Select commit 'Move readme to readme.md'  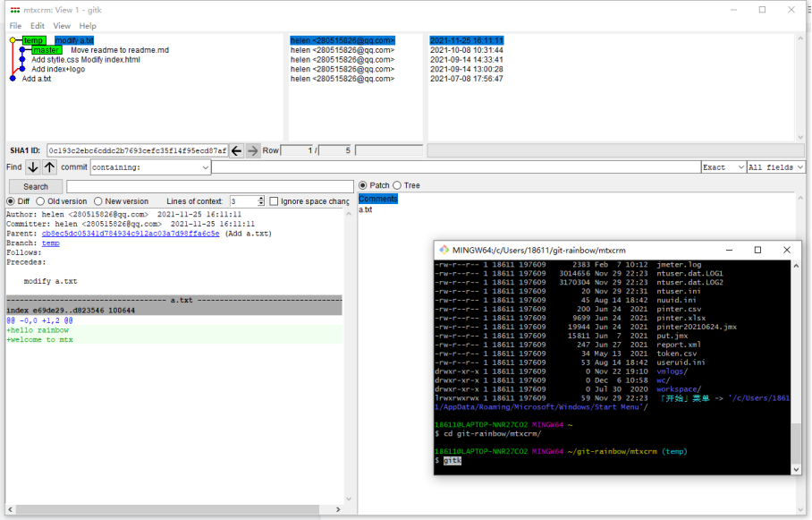tap(120, 50)
